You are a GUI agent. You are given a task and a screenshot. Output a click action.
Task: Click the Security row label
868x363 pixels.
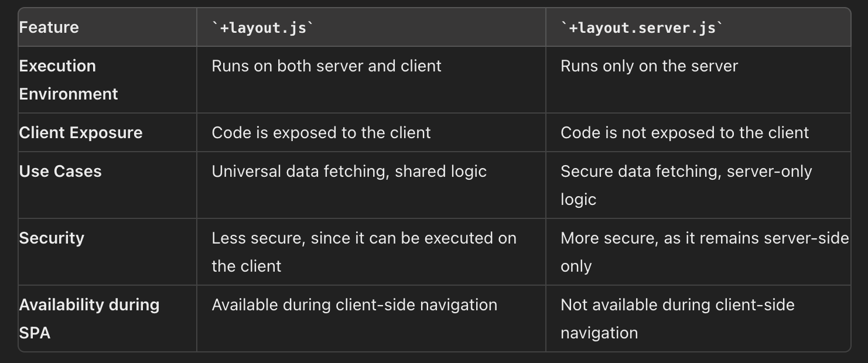(52, 238)
